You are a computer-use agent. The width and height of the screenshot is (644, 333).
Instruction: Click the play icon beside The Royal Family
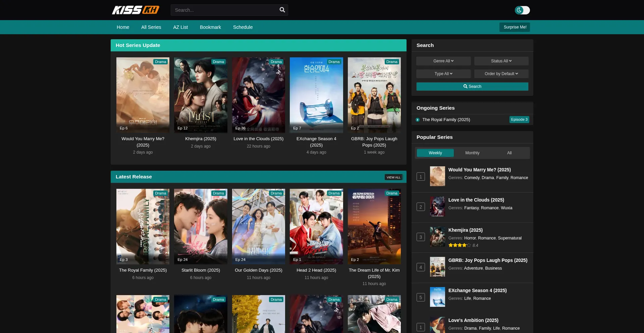[x=418, y=120]
